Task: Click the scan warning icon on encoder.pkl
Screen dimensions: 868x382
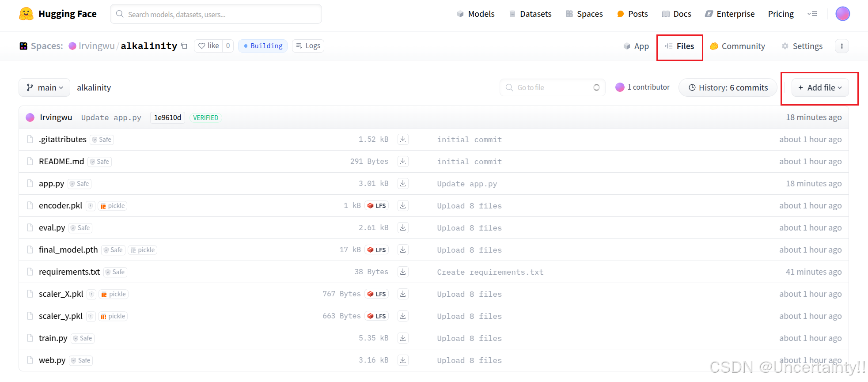Action: 90,206
